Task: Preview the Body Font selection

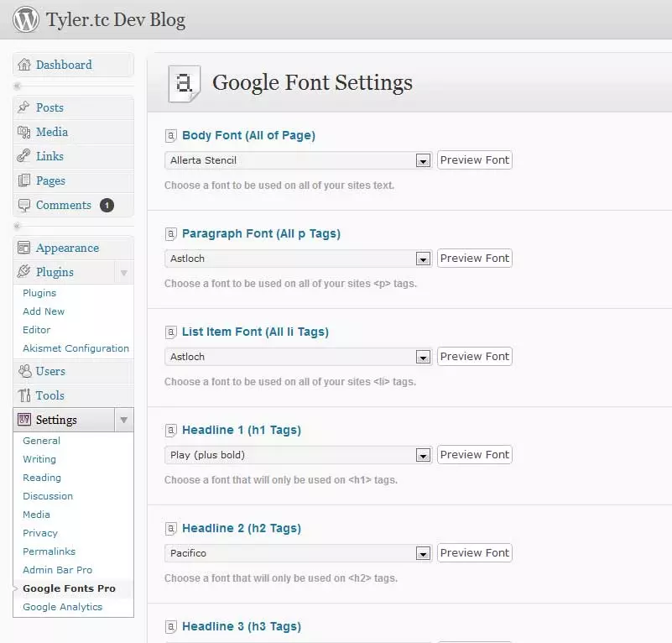Action: (475, 160)
